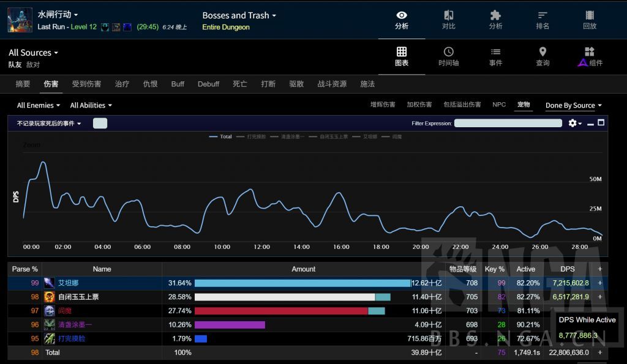627x364 pixels.
Task: Open the 排名 rankings icon
Action: (543, 20)
